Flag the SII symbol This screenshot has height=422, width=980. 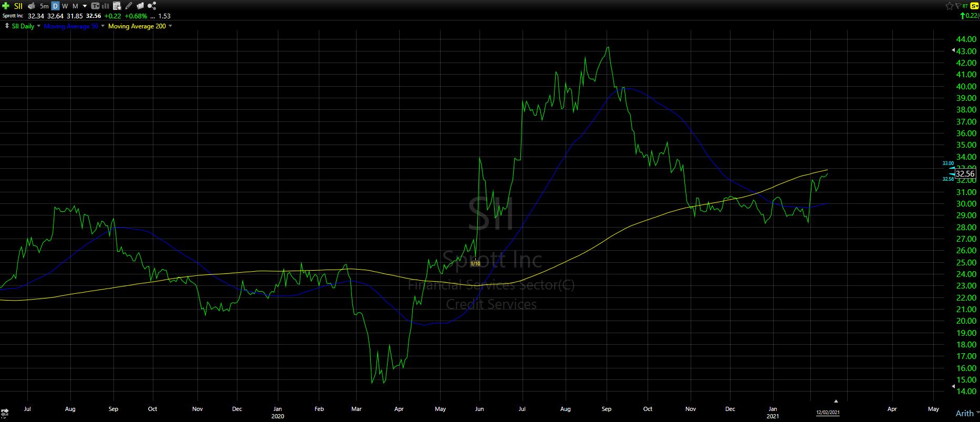(957, 6)
